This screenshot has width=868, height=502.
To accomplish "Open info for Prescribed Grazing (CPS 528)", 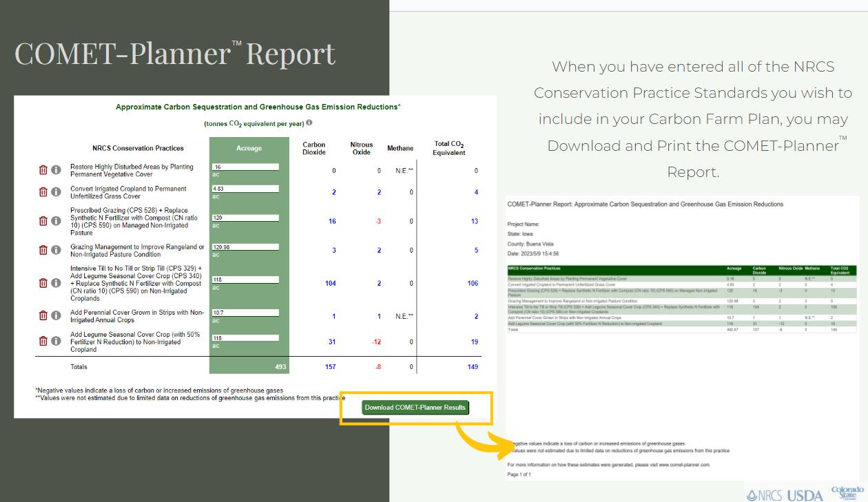I will (56, 221).
